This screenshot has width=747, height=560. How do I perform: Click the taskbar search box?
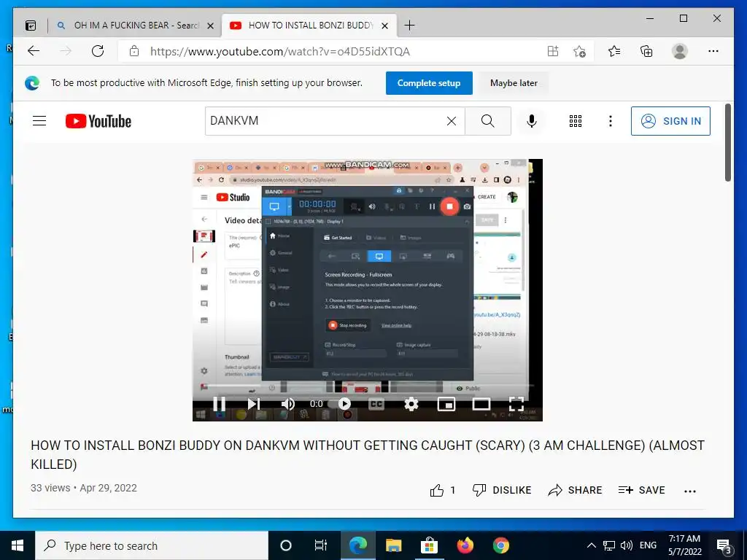(152, 545)
